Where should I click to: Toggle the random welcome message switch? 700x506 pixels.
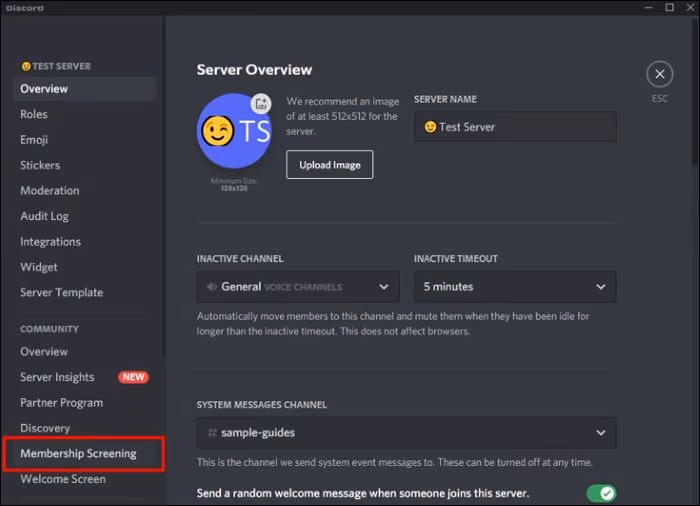(x=601, y=493)
